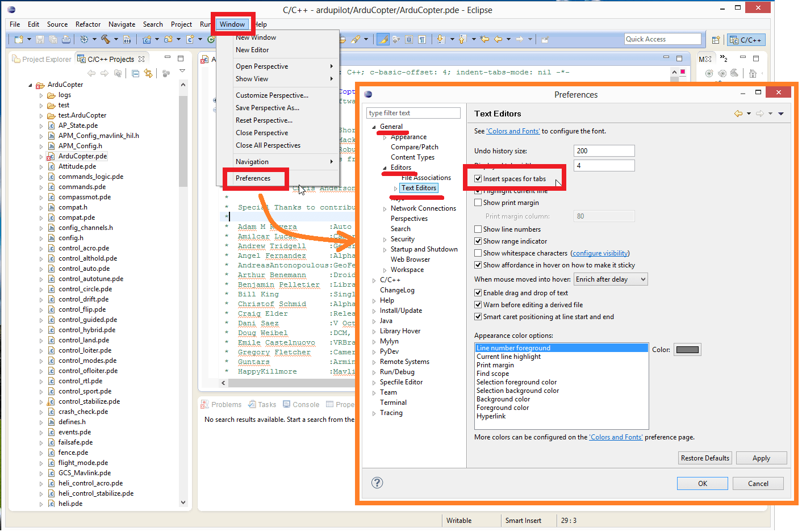Screen dimensions: 802x532
Task: Click Collapse All in C/C++ Projects view
Action: (136, 73)
